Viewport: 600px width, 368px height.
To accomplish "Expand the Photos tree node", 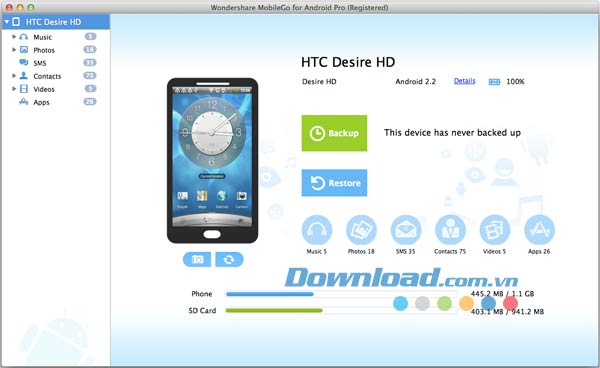I will (x=14, y=50).
